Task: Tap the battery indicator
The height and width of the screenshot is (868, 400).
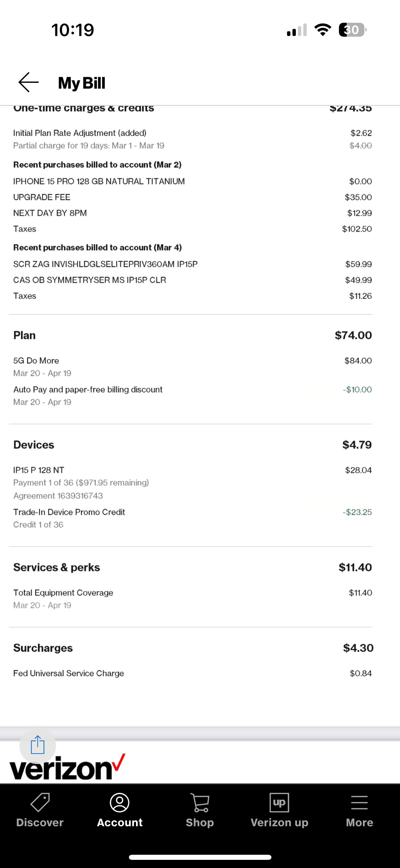Action: 352,30
